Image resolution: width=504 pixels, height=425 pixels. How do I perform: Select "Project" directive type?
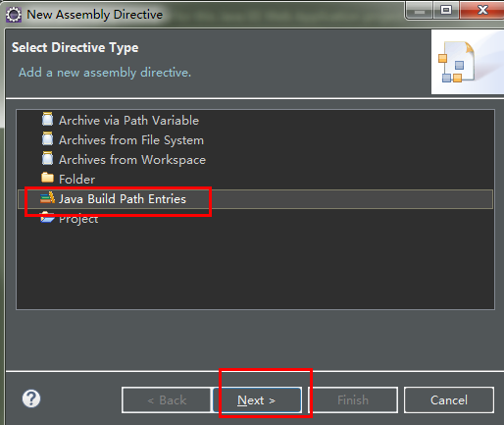pos(78,219)
